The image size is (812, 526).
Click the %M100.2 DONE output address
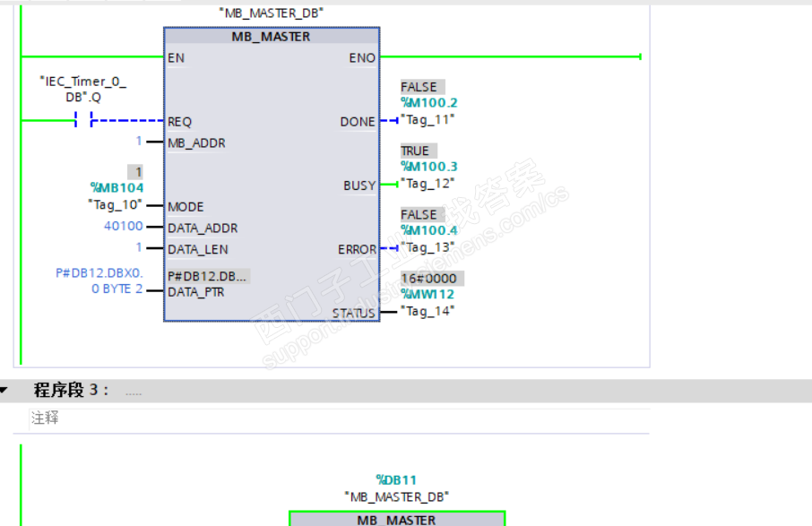click(429, 103)
